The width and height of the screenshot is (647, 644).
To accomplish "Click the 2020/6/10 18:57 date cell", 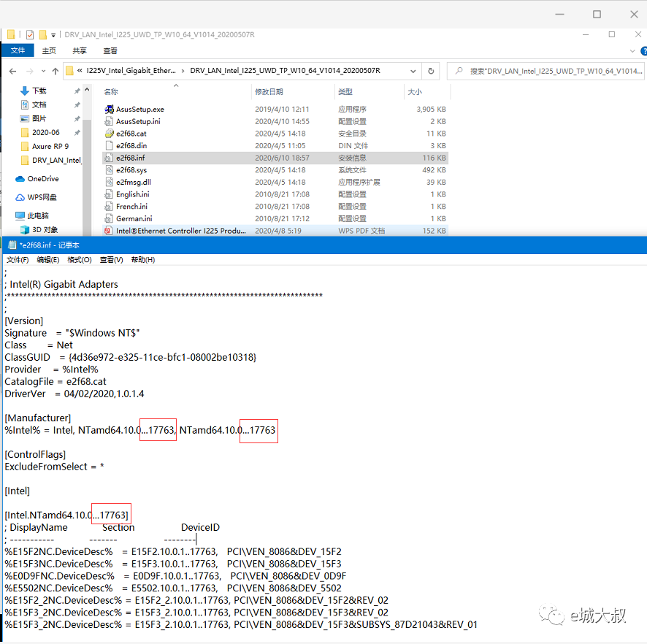I will point(282,158).
